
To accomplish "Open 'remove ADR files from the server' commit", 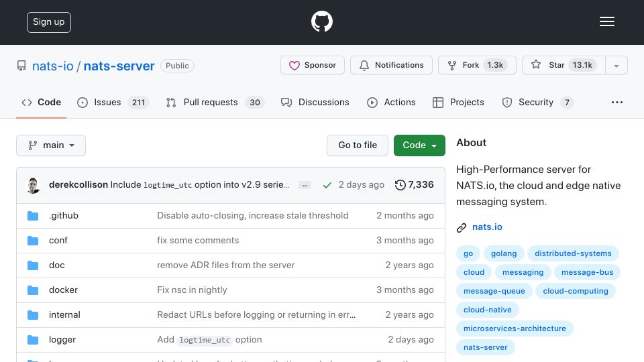I will [226, 265].
